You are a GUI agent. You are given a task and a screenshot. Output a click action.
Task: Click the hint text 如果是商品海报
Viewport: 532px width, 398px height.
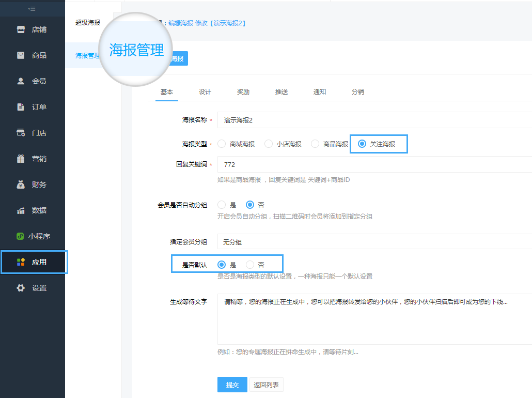tap(239, 180)
